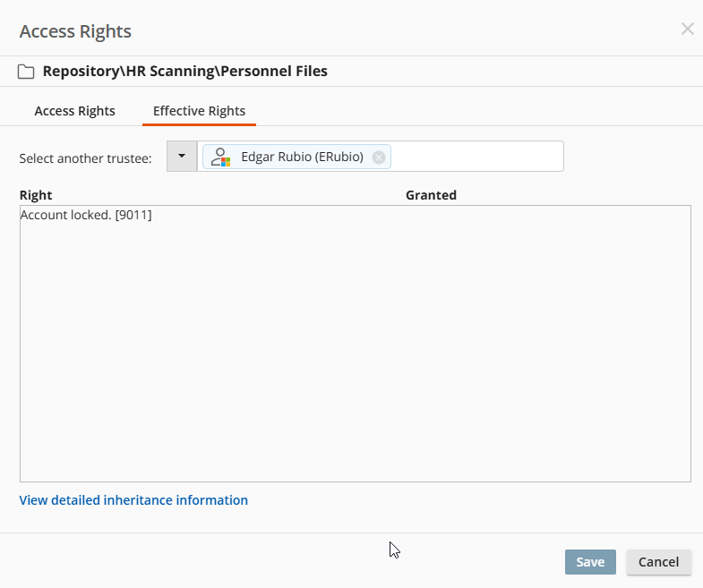Close the Access Rights dialog

[687, 29]
